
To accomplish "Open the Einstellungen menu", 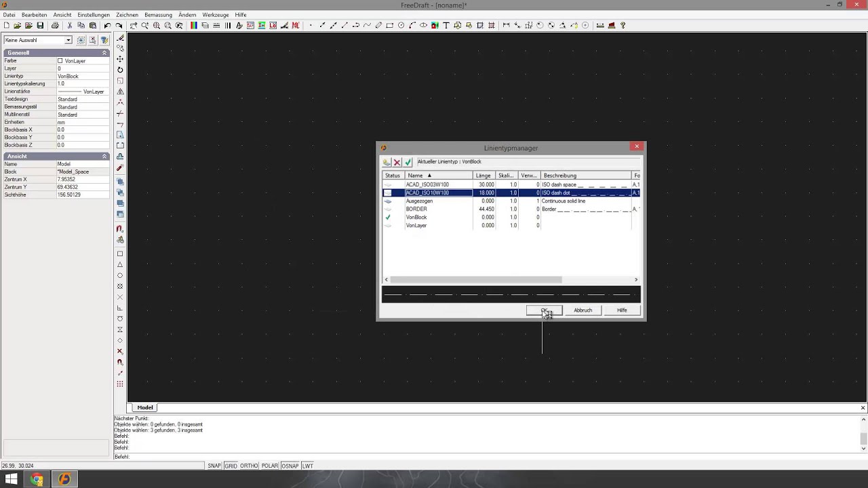I will tap(94, 14).
